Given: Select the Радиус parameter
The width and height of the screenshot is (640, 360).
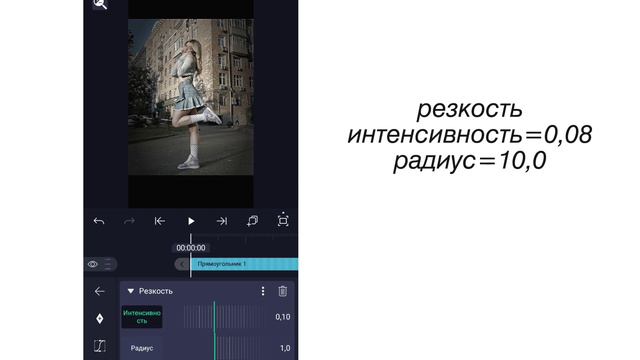Looking at the screenshot, I should click(x=142, y=348).
